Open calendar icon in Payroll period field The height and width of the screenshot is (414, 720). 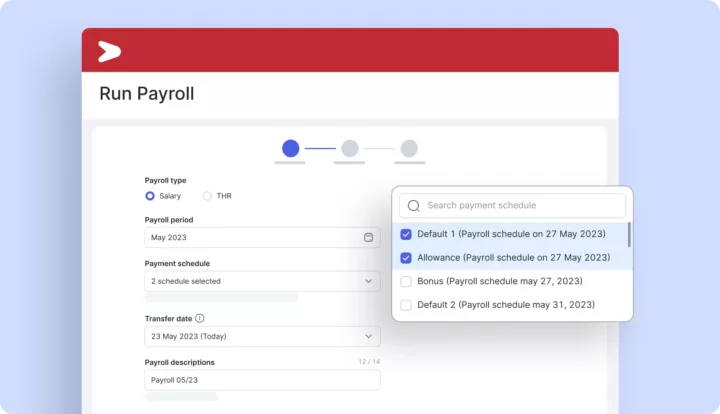(x=368, y=238)
